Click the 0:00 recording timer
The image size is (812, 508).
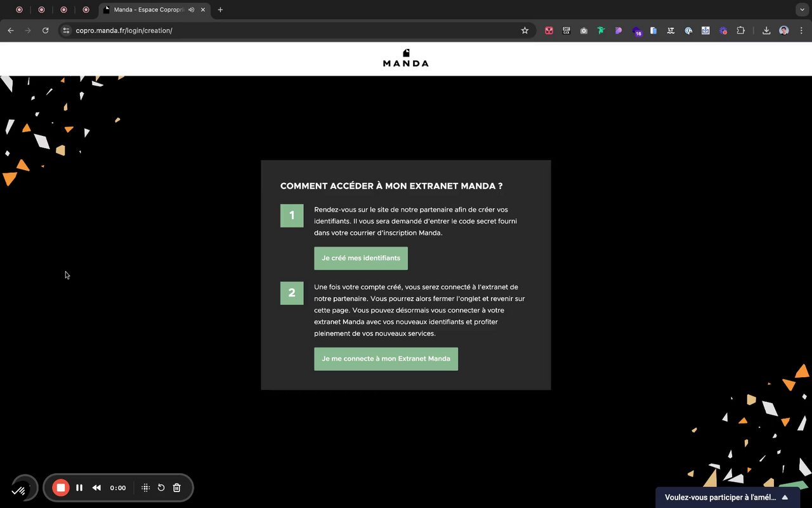118,488
